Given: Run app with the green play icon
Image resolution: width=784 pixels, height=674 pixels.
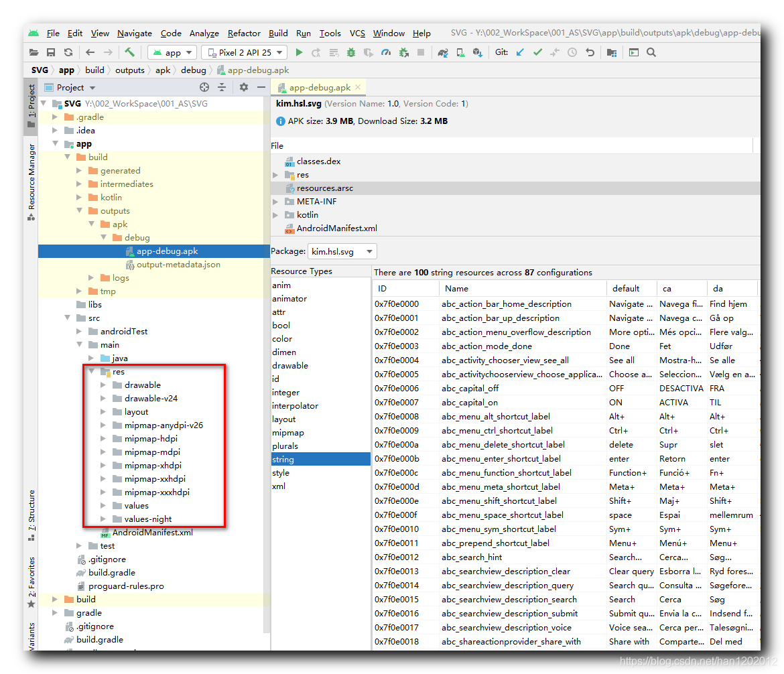Looking at the screenshot, I should pos(299,52).
